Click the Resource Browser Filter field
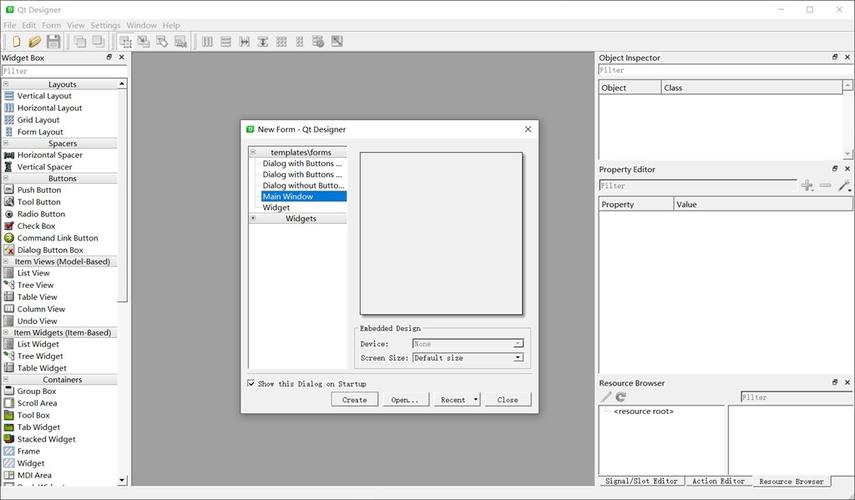 pyautogui.click(x=796, y=397)
